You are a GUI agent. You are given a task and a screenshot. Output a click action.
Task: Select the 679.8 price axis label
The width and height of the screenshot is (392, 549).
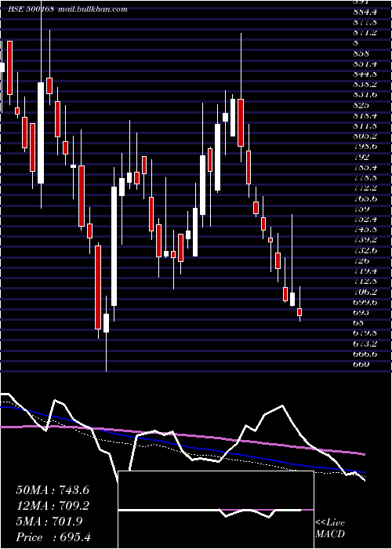[x=365, y=333]
